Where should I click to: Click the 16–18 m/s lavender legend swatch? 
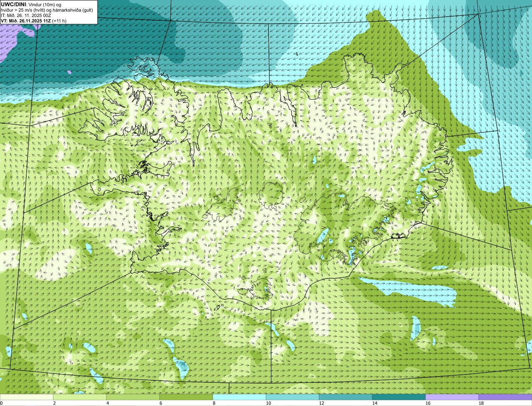pyautogui.click(x=452, y=397)
